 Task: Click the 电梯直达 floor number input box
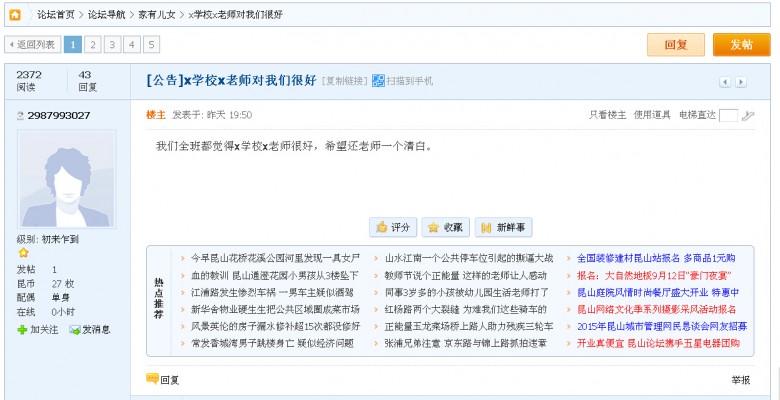pyautogui.click(x=728, y=115)
